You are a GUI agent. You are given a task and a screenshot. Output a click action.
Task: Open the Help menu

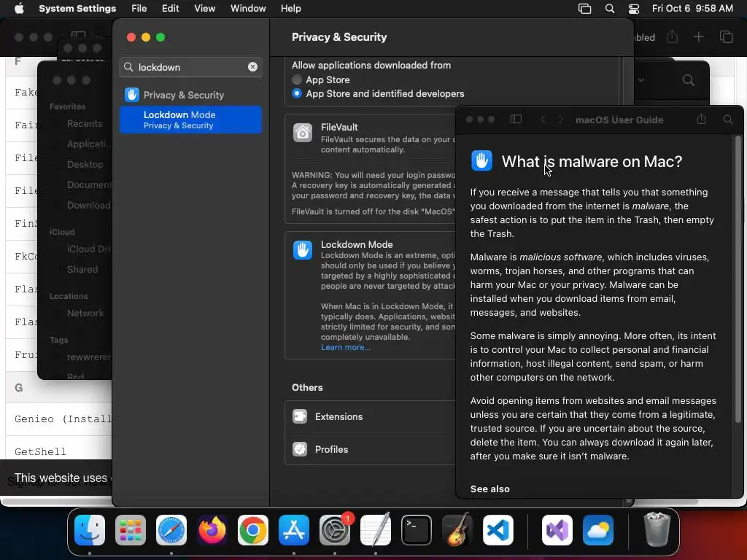(290, 9)
